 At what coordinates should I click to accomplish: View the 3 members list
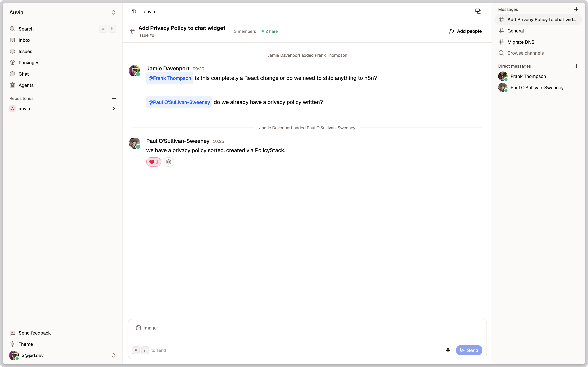point(245,31)
